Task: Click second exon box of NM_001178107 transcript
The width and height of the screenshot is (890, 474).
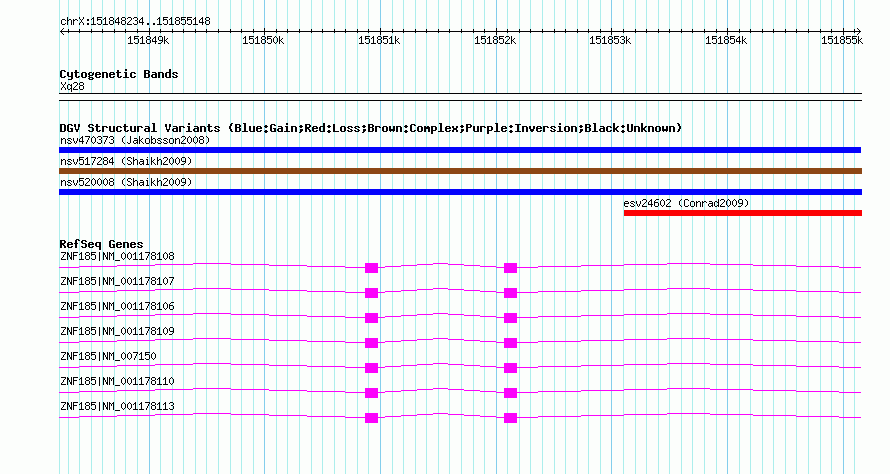Action: (x=510, y=293)
